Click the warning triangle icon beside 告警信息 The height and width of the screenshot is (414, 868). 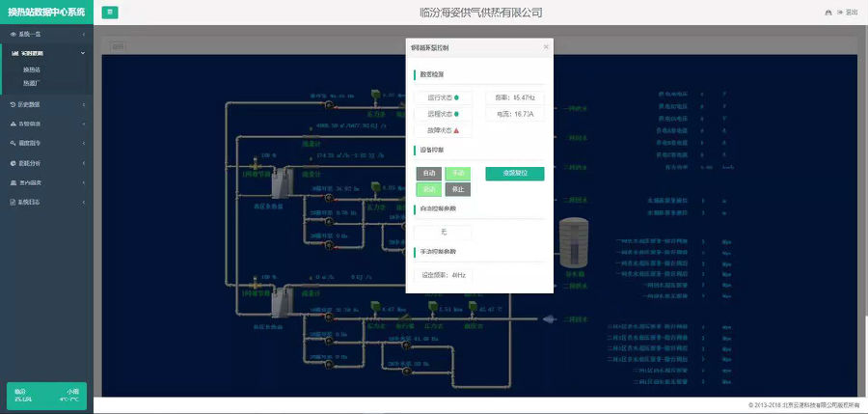pos(14,124)
